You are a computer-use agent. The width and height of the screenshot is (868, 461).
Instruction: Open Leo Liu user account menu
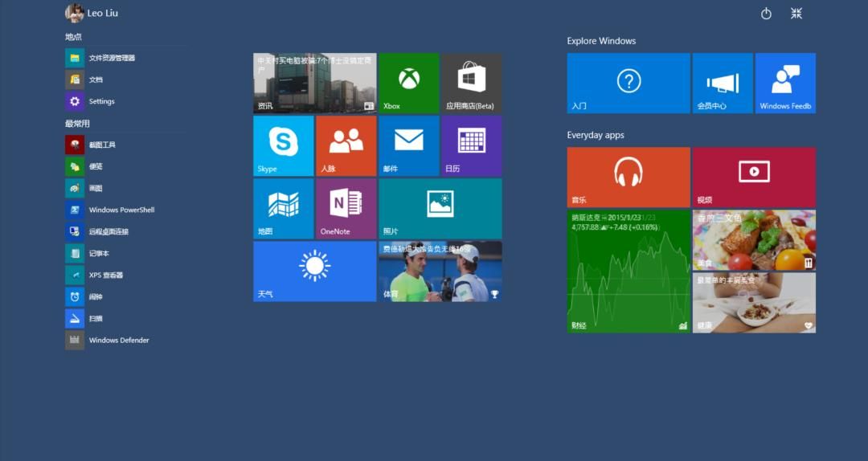[92, 14]
